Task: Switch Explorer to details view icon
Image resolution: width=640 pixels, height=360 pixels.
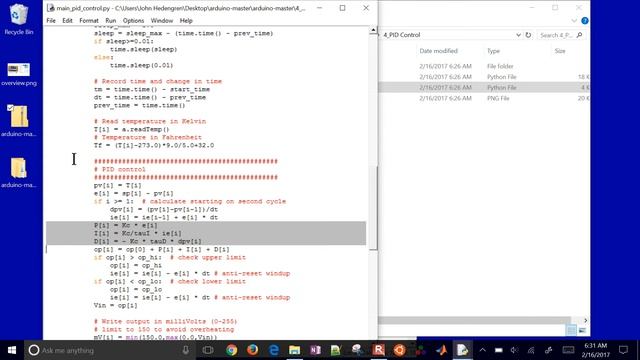Action: [571, 330]
